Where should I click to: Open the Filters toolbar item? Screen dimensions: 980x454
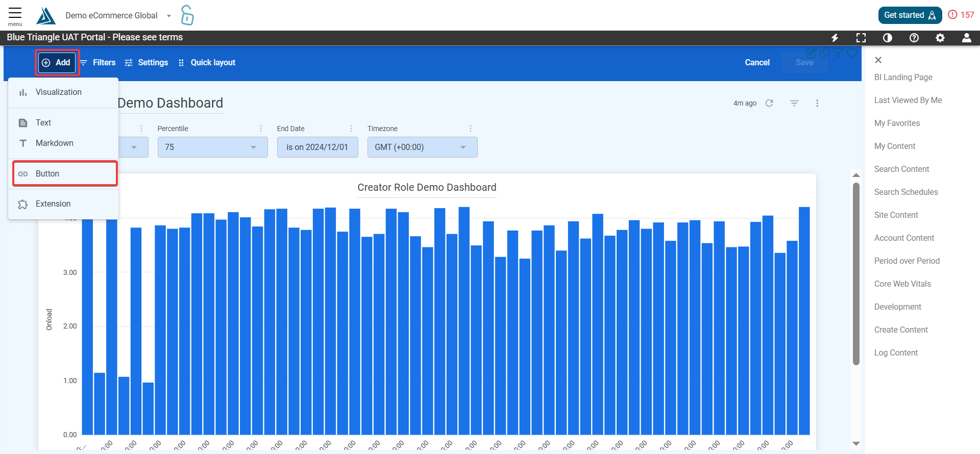(x=98, y=63)
